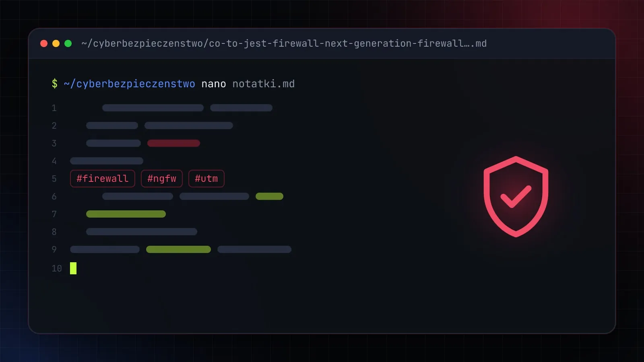This screenshot has width=644, height=362.
Task: Click the shield checkmark icon
Action: click(x=516, y=197)
